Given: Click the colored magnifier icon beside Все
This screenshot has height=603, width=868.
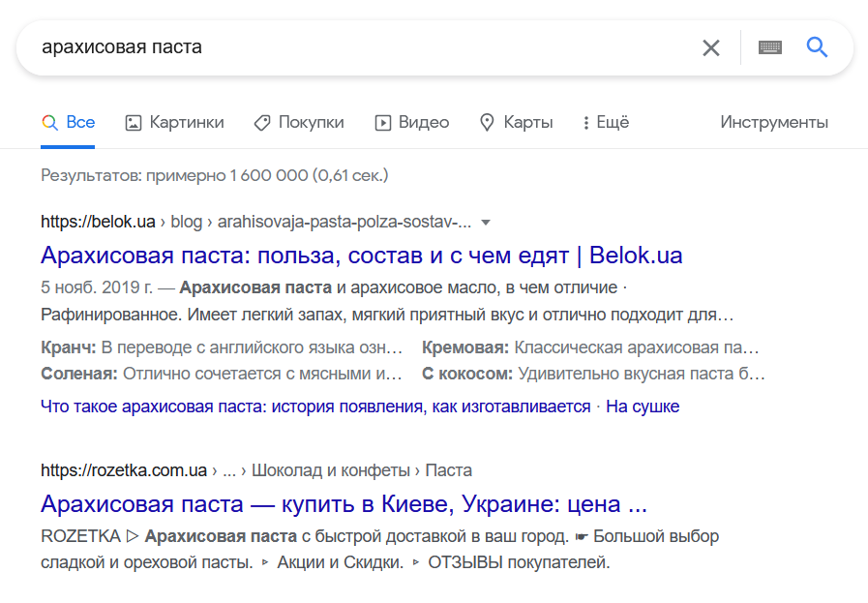Looking at the screenshot, I should pos(49,123).
